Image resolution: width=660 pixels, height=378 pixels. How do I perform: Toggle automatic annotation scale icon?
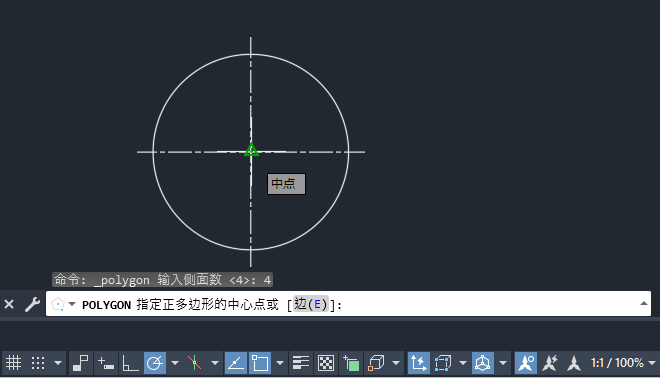click(x=550, y=362)
